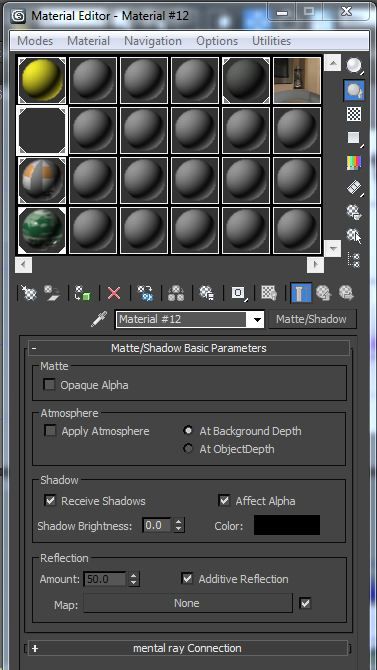Click the Go to Parent icon

point(324,293)
